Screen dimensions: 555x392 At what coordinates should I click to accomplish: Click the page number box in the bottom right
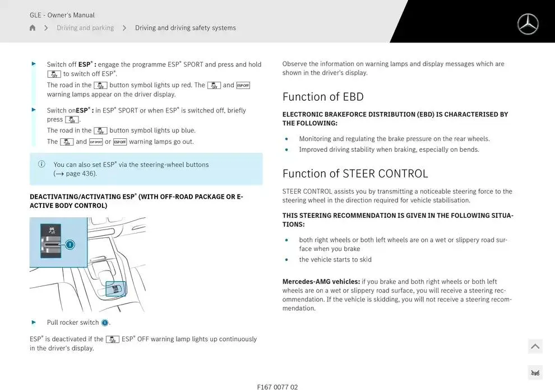pos(535,373)
